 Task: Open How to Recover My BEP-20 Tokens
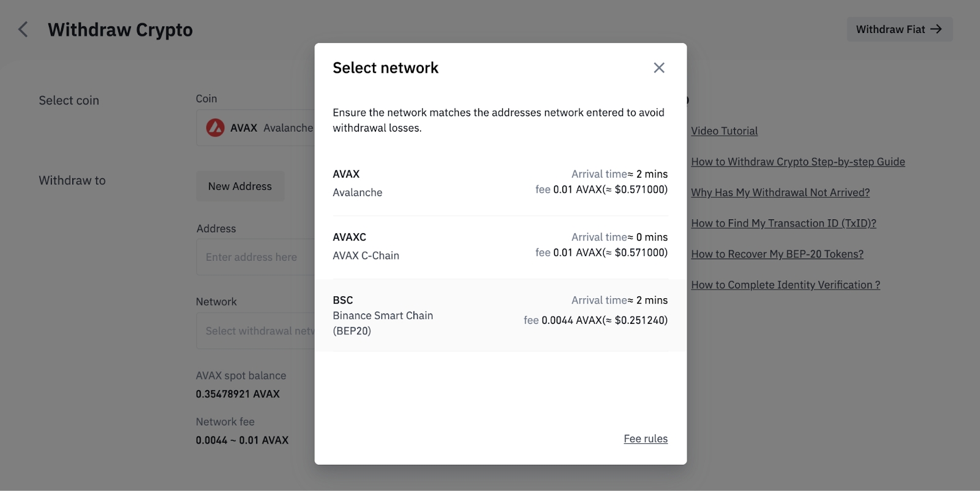tap(777, 254)
